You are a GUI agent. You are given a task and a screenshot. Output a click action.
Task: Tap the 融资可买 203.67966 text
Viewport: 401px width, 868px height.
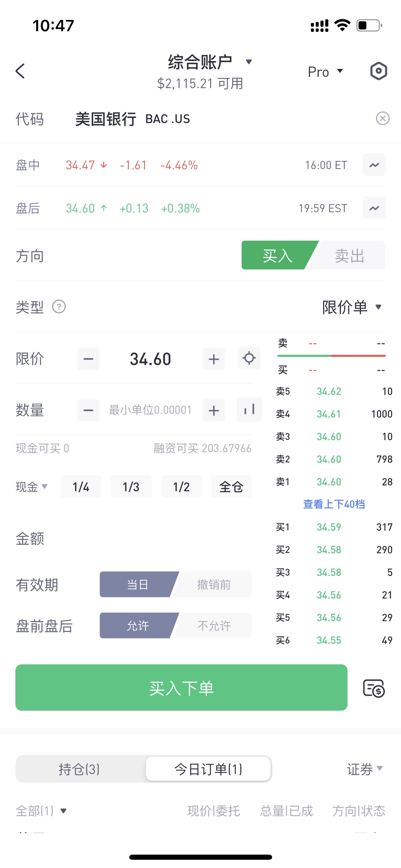point(203,448)
